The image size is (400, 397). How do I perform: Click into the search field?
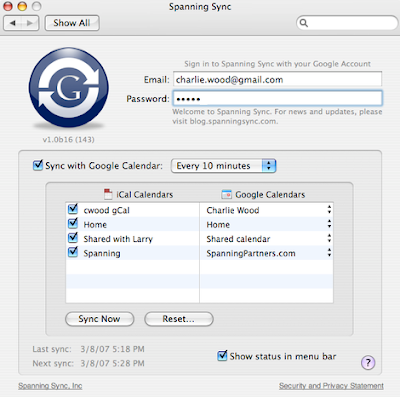pos(347,23)
